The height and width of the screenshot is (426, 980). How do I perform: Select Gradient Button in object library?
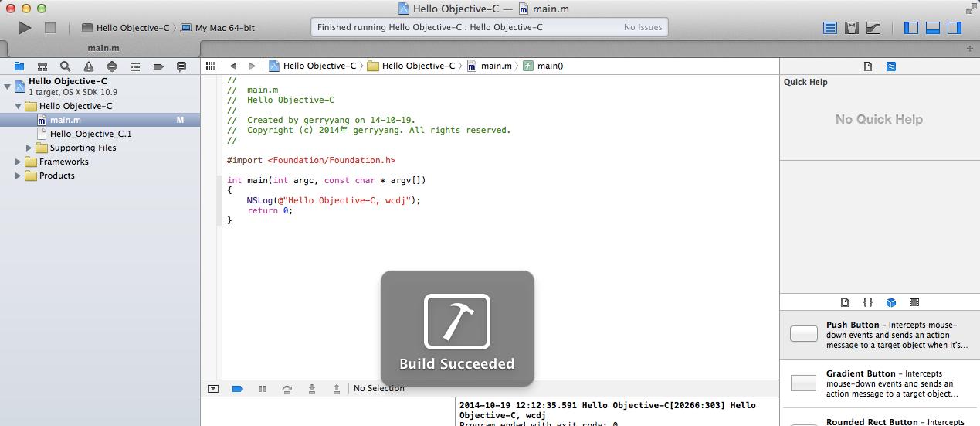880,383
